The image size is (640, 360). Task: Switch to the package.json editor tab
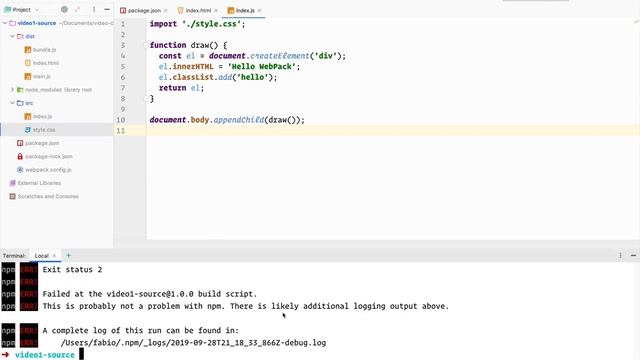pyautogui.click(x=144, y=10)
